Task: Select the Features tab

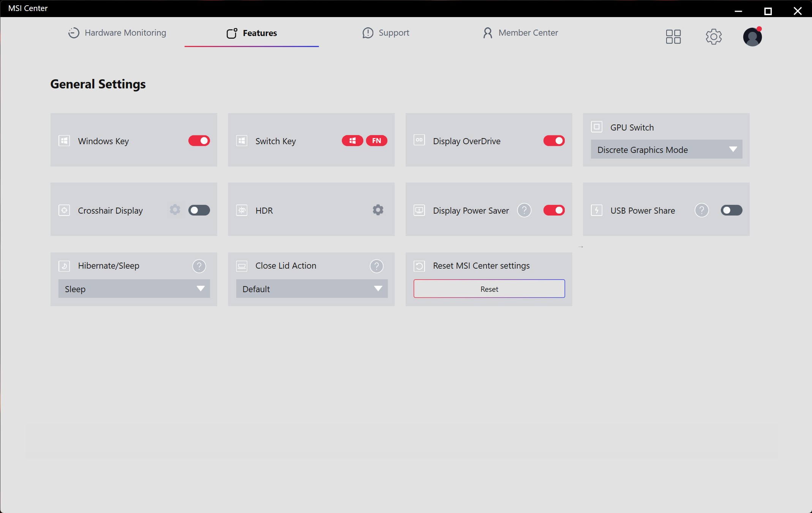Action: (251, 33)
